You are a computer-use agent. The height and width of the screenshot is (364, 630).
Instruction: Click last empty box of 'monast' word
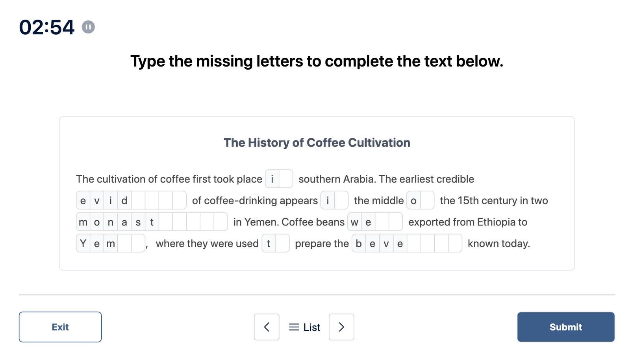point(220,222)
